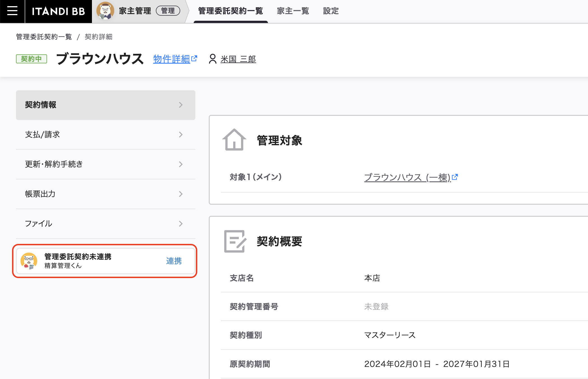Click the 契約種別 value マスターリース
This screenshot has height=379, width=588.
coord(390,335)
